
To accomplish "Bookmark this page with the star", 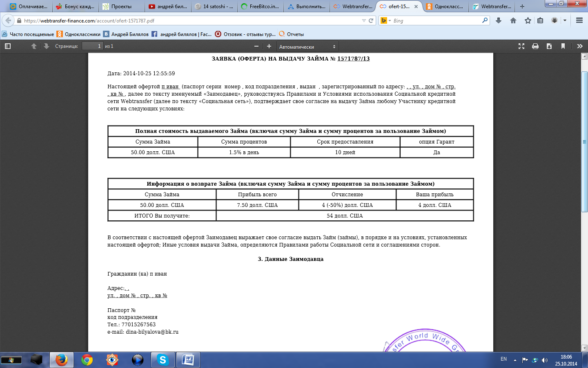I will pos(528,20).
